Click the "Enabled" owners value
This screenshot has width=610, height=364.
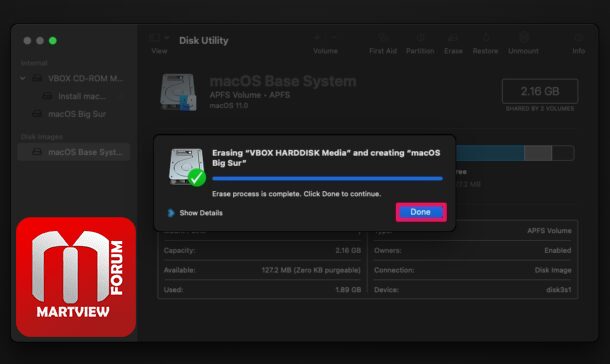click(x=558, y=250)
